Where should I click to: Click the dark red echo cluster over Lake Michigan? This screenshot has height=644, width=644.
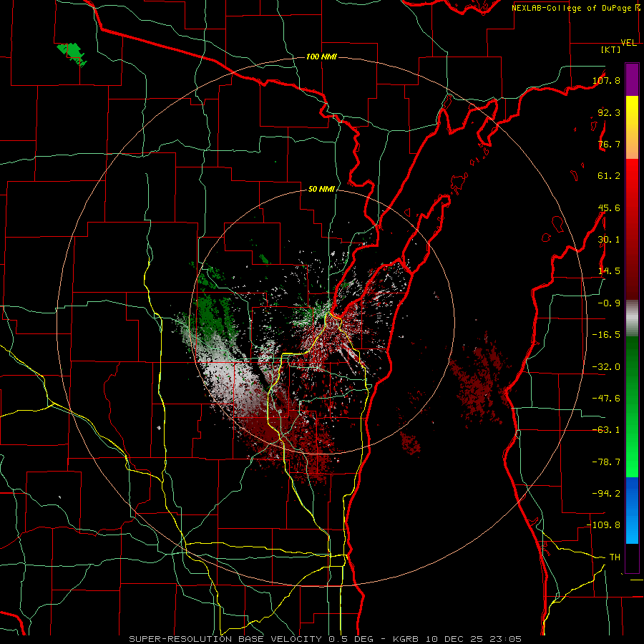(x=479, y=380)
